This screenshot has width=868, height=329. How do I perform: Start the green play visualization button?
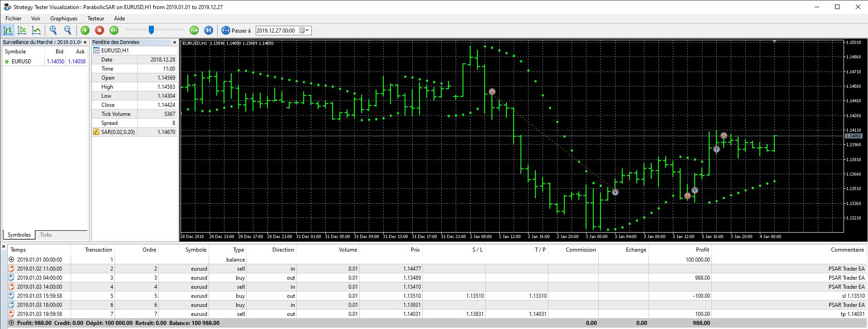click(x=85, y=30)
